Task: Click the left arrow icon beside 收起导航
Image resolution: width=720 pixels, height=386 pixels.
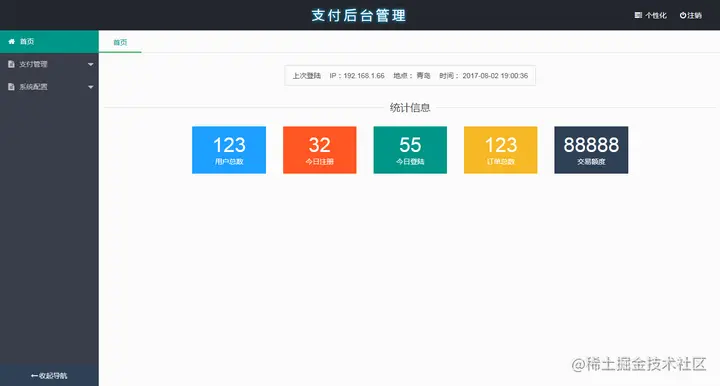Action: (34, 375)
